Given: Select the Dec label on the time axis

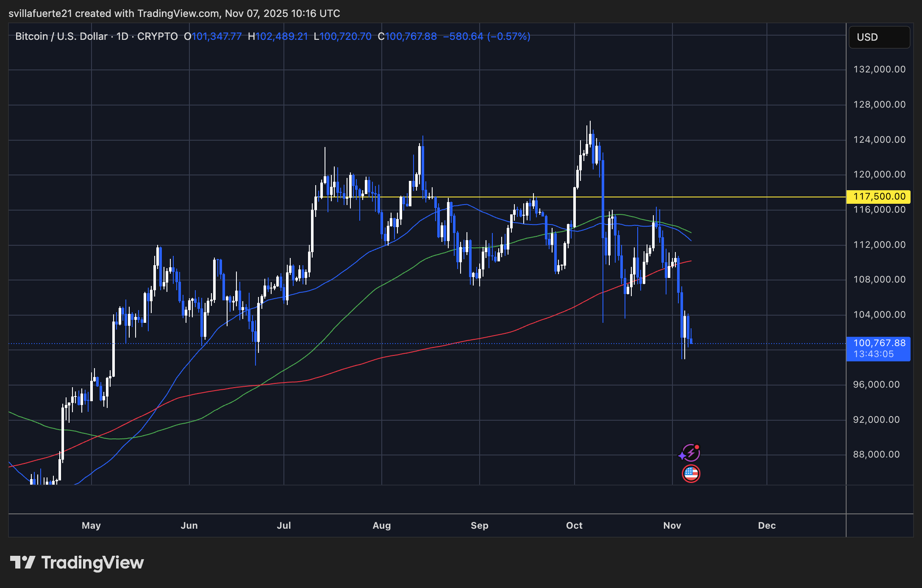Looking at the screenshot, I should pos(767,525).
